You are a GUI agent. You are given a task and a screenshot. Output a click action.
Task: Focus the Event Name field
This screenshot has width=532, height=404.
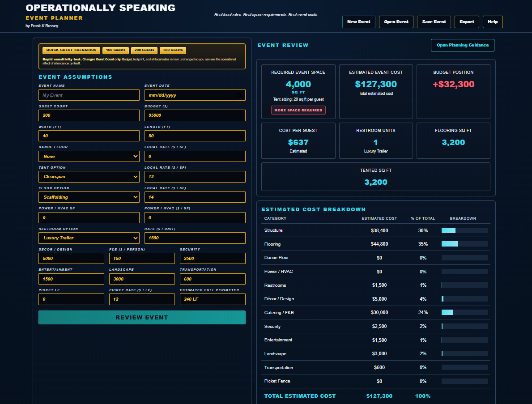pyautogui.click(x=89, y=95)
